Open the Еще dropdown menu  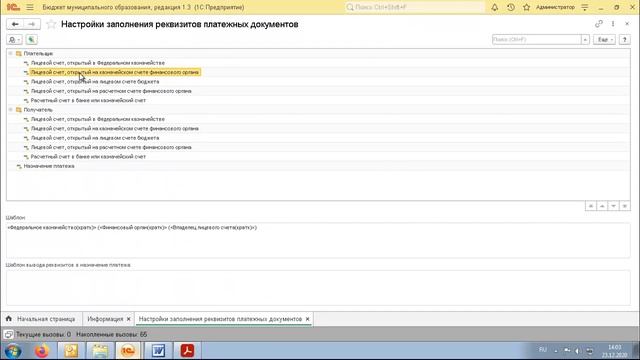(604, 40)
